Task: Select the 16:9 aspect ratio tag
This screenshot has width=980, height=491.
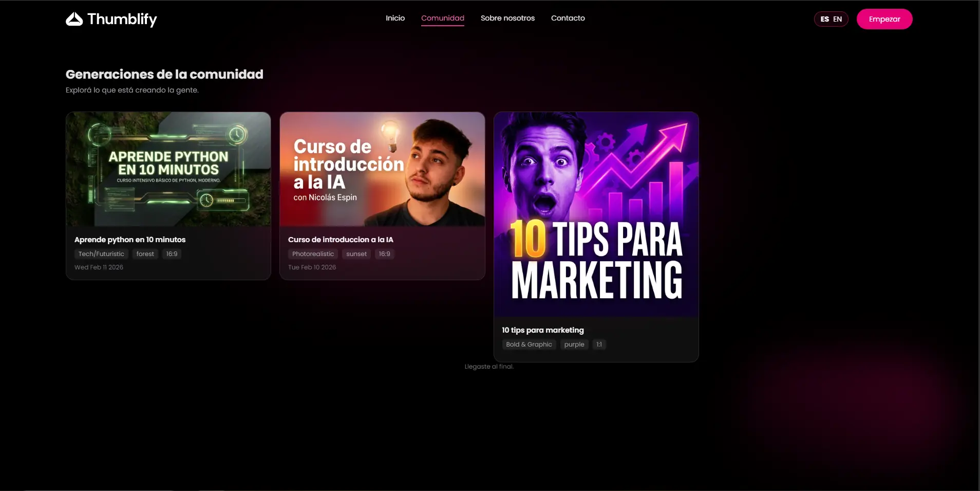Action: (x=172, y=253)
